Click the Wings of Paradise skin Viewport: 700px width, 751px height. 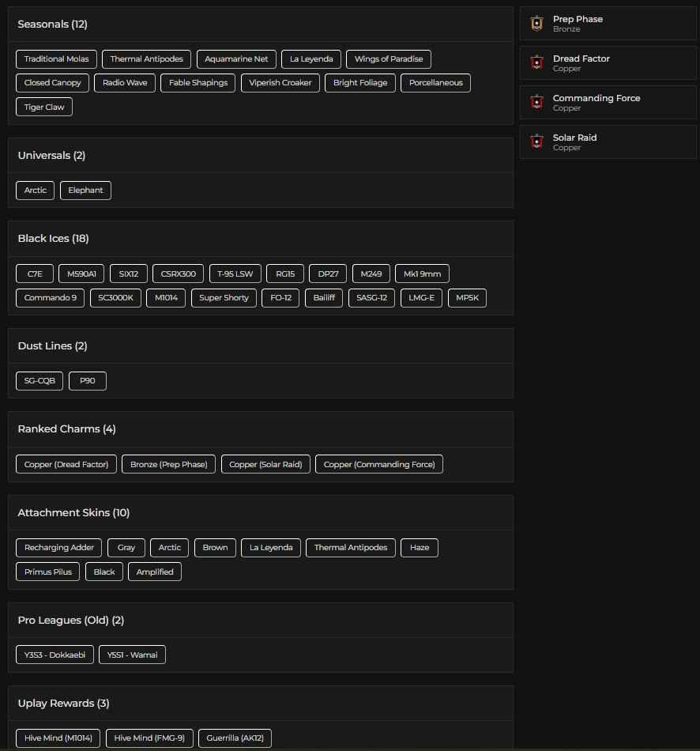(389, 58)
